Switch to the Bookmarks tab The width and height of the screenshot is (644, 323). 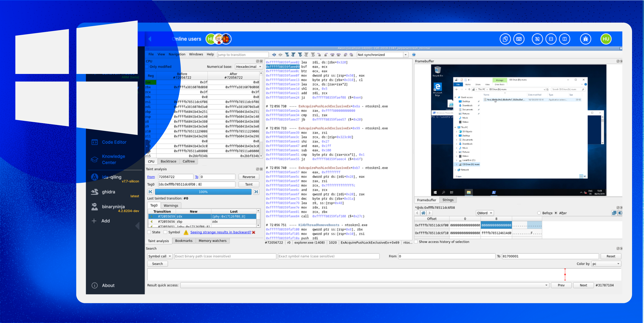click(x=183, y=241)
